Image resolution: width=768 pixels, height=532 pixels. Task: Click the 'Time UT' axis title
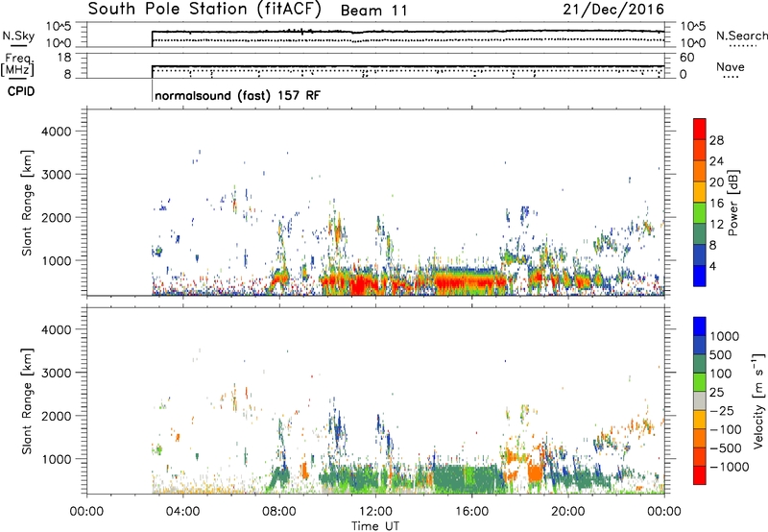point(375,526)
